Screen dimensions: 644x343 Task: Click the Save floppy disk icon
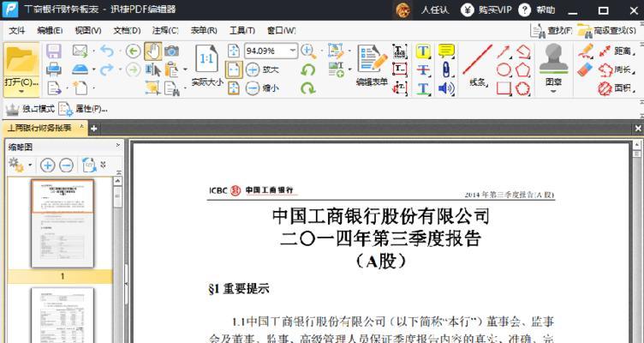coord(54,51)
